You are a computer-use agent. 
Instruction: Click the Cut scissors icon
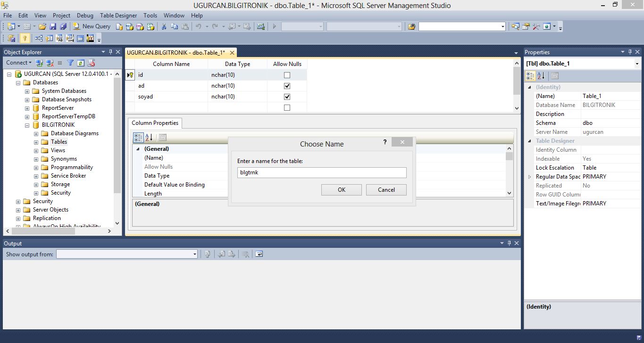164,26
